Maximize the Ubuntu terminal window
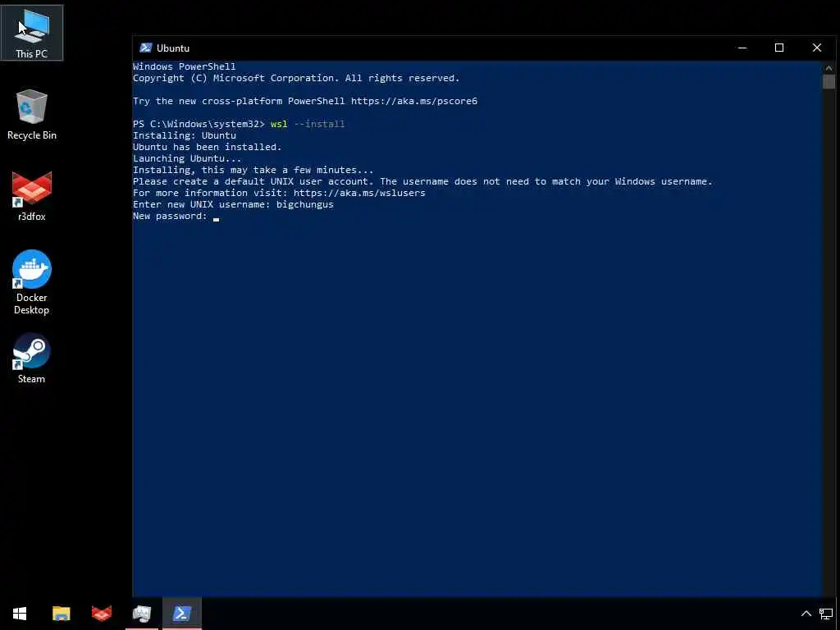The height and width of the screenshot is (630, 840). 779,48
